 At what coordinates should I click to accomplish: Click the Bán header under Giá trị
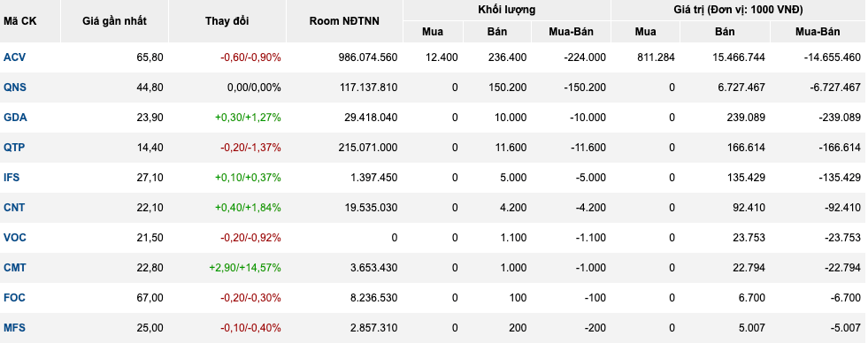tap(725, 32)
